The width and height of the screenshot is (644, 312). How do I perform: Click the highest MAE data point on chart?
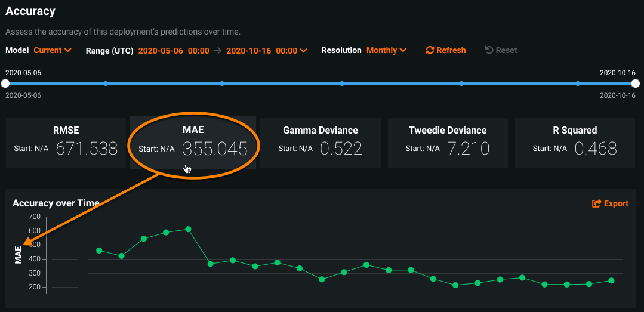coord(188,229)
